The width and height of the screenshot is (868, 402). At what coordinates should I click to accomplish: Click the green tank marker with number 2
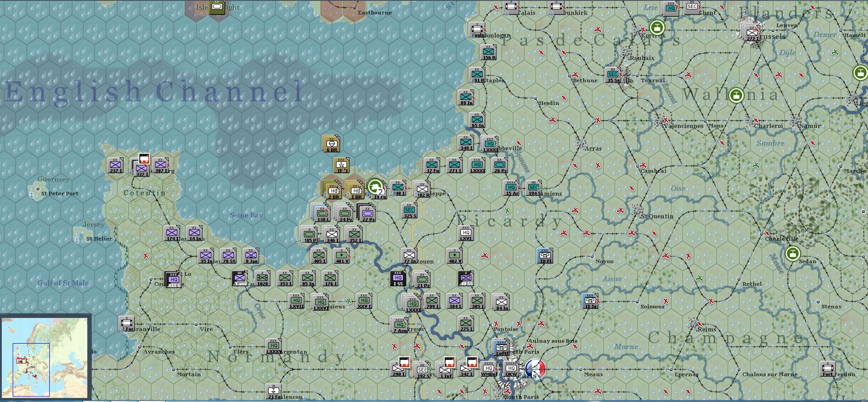[x=375, y=186]
